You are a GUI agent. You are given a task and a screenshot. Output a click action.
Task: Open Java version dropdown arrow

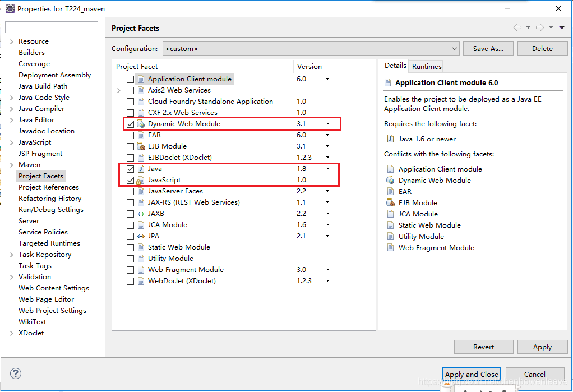tap(327, 169)
